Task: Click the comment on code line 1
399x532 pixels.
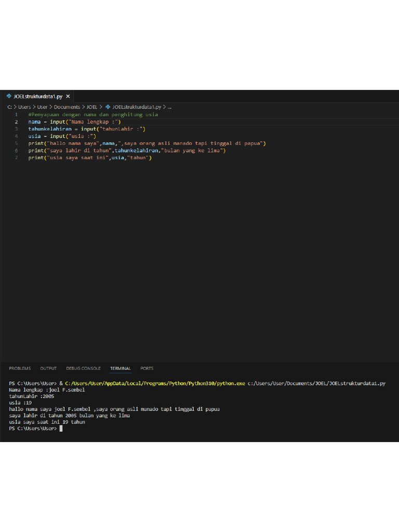Action: pos(93,114)
